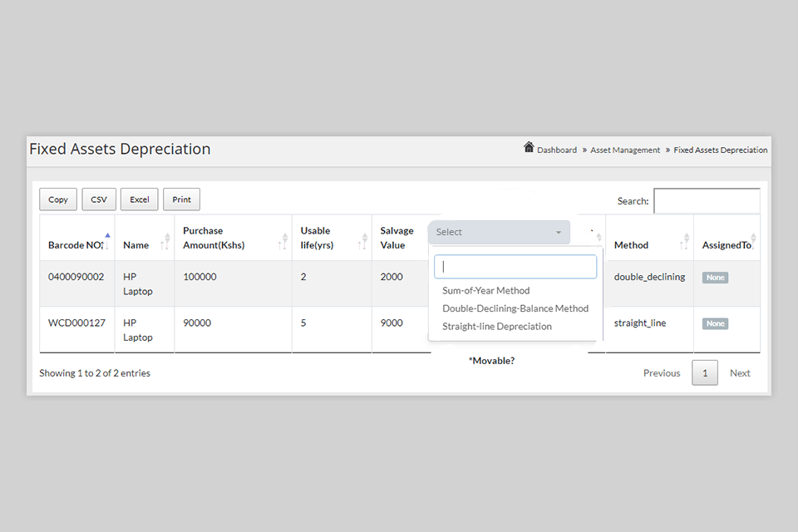
Task: Sort by Purchase Amount(Kshs) arrows
Action: pyautogui.click(x=283, y=241)
